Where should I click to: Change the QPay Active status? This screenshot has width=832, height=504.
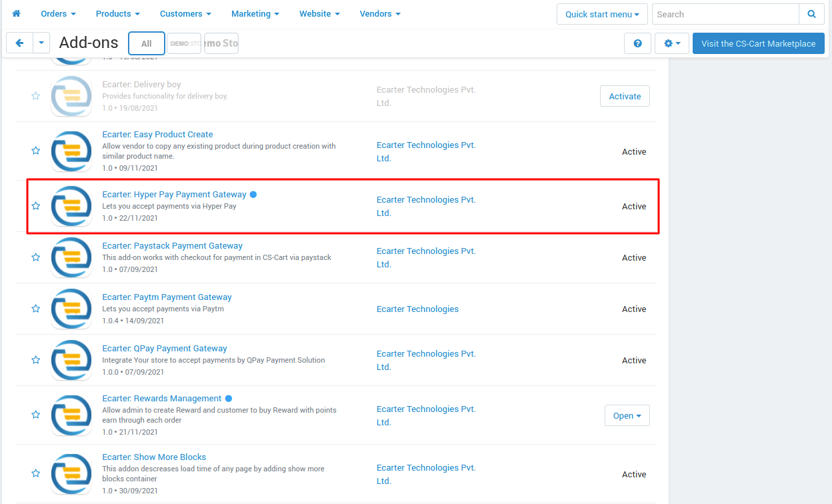pos(634,361)
